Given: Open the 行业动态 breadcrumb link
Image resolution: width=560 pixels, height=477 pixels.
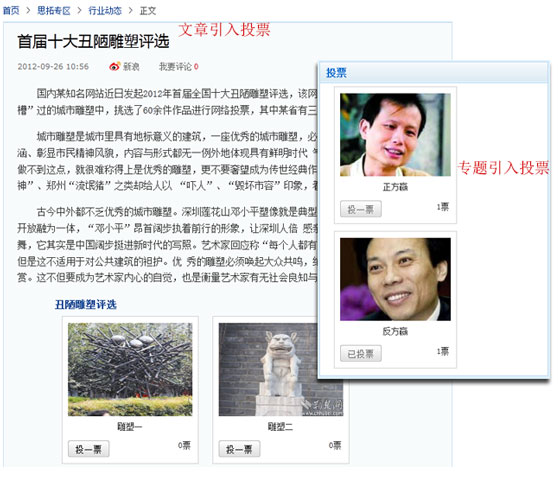Looking at the screenshot, I should (x=105, y=11).
